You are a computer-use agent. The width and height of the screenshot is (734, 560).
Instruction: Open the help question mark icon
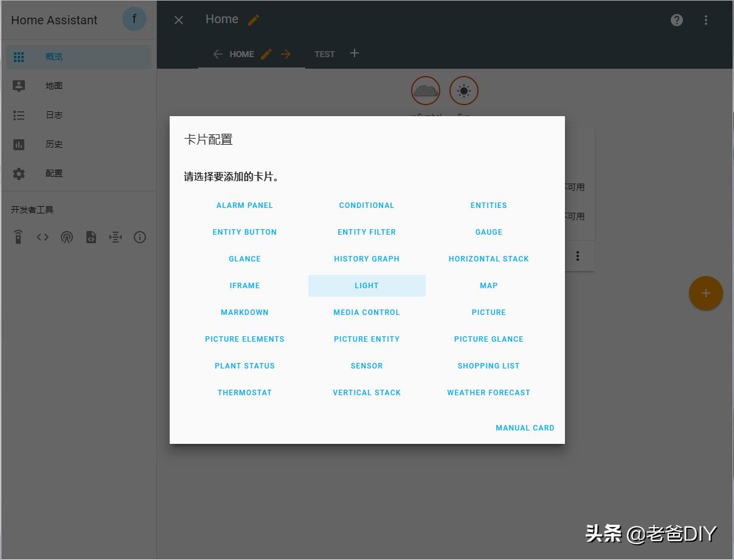point(676,20)
